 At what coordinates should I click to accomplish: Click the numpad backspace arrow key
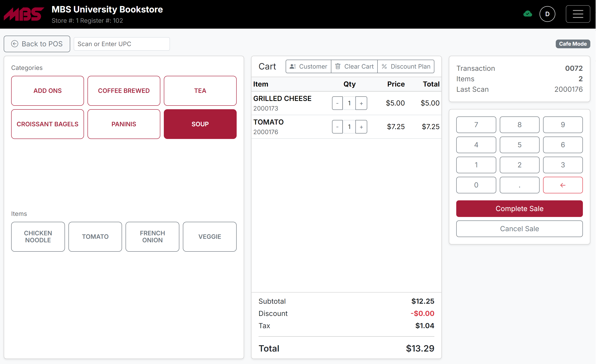(563, 185)
